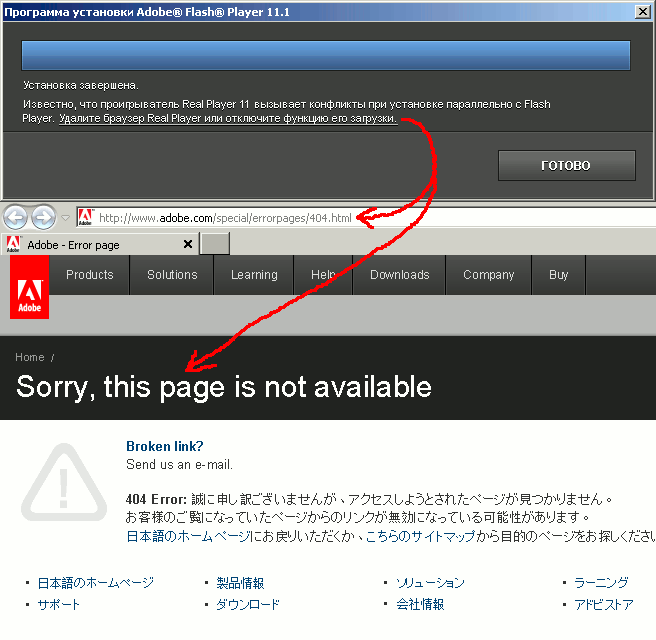This screenshot has width=656, height=640.
Task: Open the Learning navigation menu
Action: (x=254, y=275)
